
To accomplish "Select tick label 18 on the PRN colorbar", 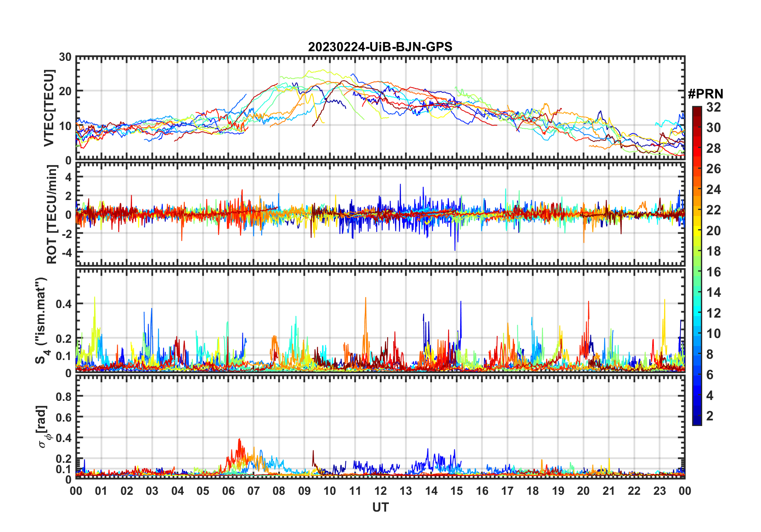I will click(713, 251).
